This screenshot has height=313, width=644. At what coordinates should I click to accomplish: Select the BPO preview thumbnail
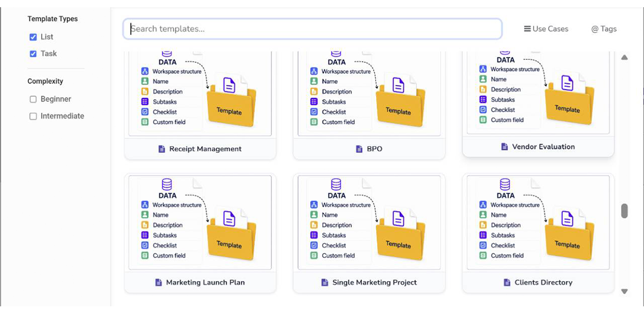369,94
